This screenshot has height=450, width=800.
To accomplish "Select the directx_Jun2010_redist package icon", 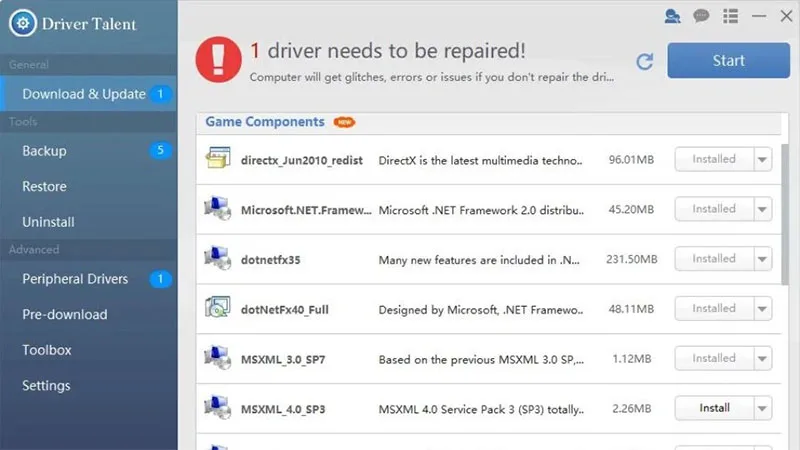I will 218,158.
